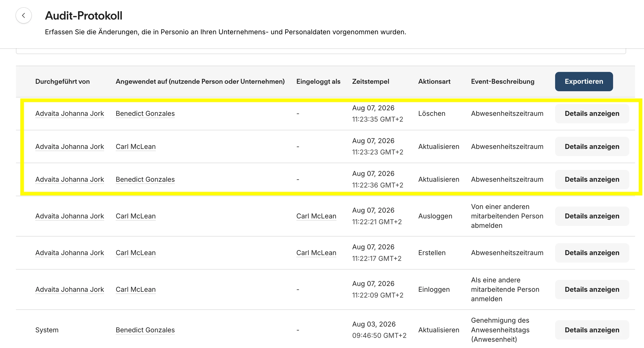This screenshot has width=644, height=348.
Task: Click Abwesenheitszeitraum in the Erstellen row
Action: coord(507,253)
